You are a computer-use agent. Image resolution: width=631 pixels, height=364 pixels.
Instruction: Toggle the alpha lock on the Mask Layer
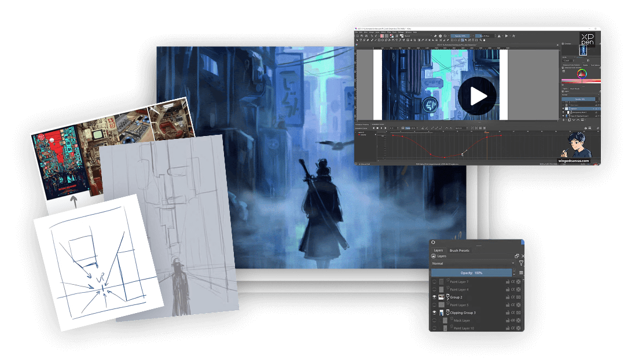pyautogui.click(x=512, y=320)
